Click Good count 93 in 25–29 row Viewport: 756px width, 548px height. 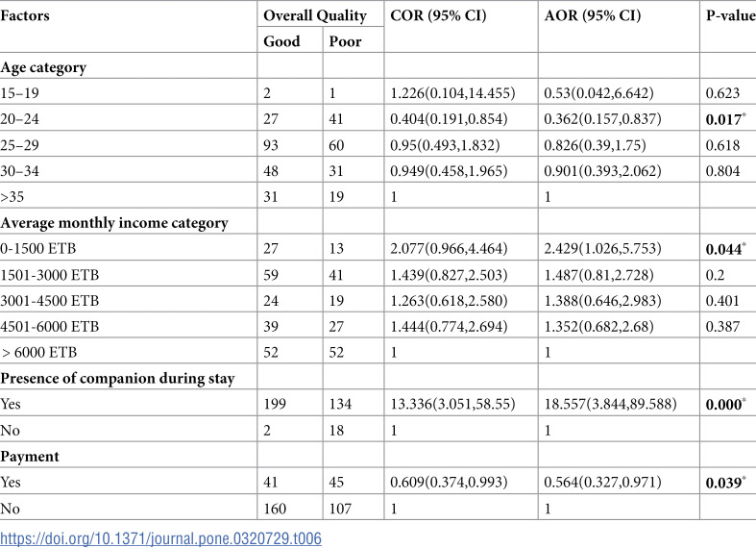(271, 145)
